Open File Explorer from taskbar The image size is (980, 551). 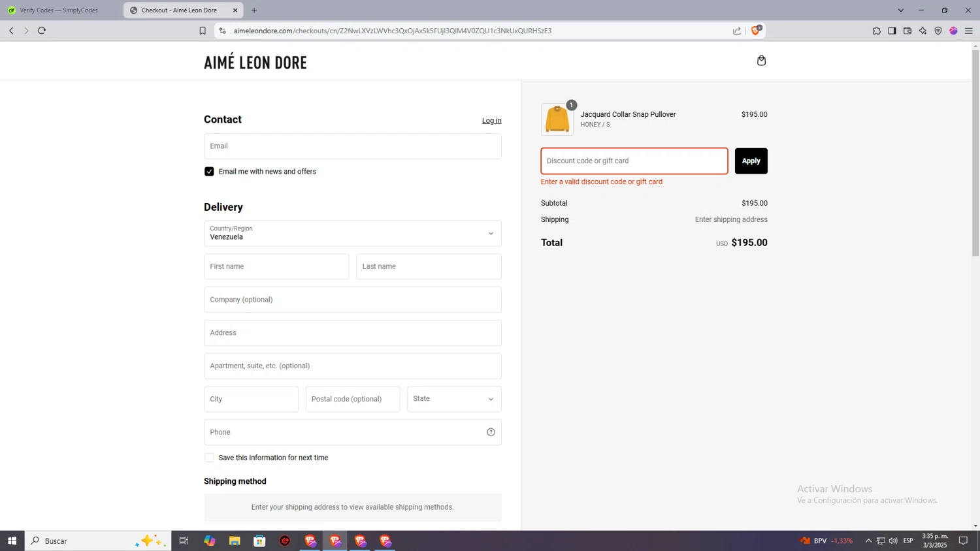click(235, 541)
